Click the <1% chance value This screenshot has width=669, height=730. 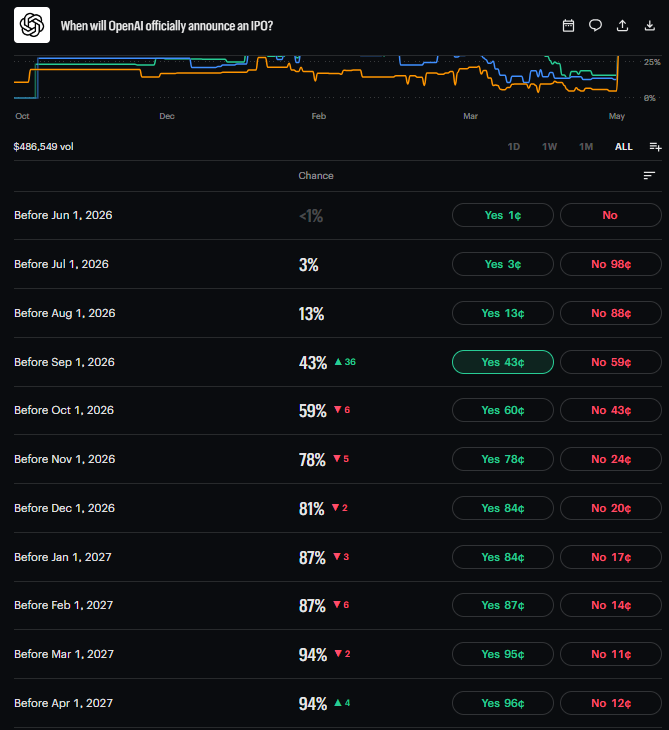(x=311, y=216)
